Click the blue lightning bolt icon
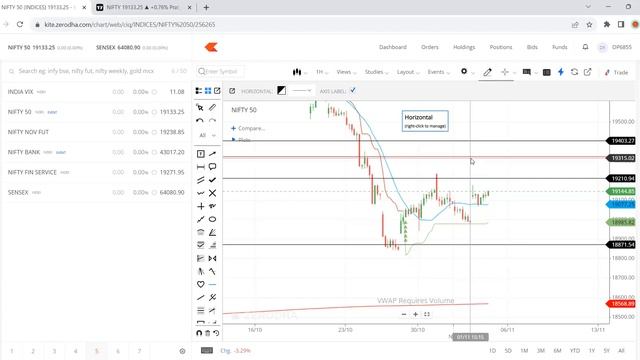640x360 pixels. 561,72
